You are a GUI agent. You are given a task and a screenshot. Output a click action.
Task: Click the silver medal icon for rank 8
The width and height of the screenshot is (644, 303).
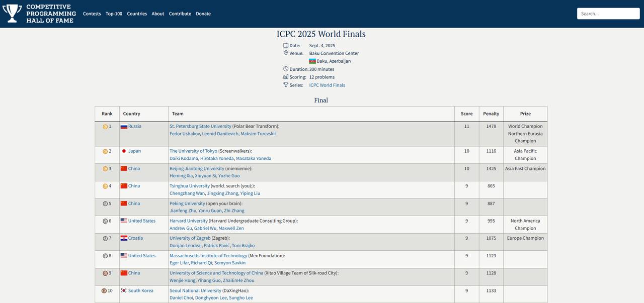[105, 256]
